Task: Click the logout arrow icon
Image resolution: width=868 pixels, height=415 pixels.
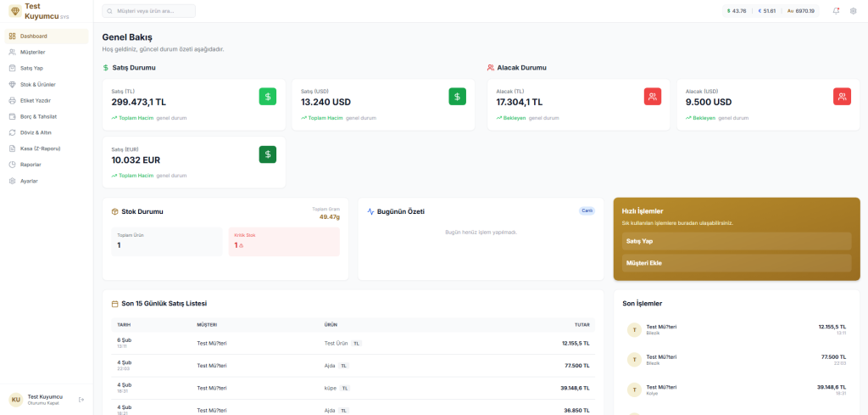Action: [x=81, y=400]
